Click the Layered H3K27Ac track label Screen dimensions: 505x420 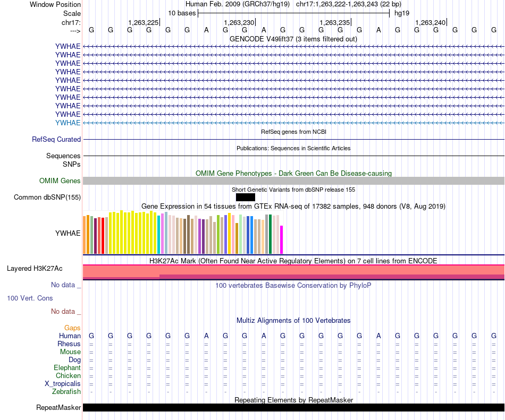click(x=35, y=268)
